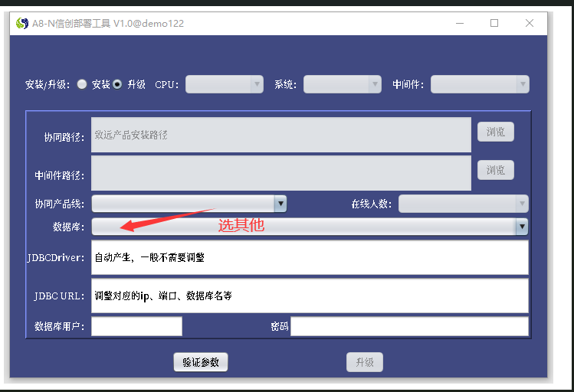The width and height of the screenshot is (574, 392).
Task: Open the CPU dropdown
Action: click(225, 84)
